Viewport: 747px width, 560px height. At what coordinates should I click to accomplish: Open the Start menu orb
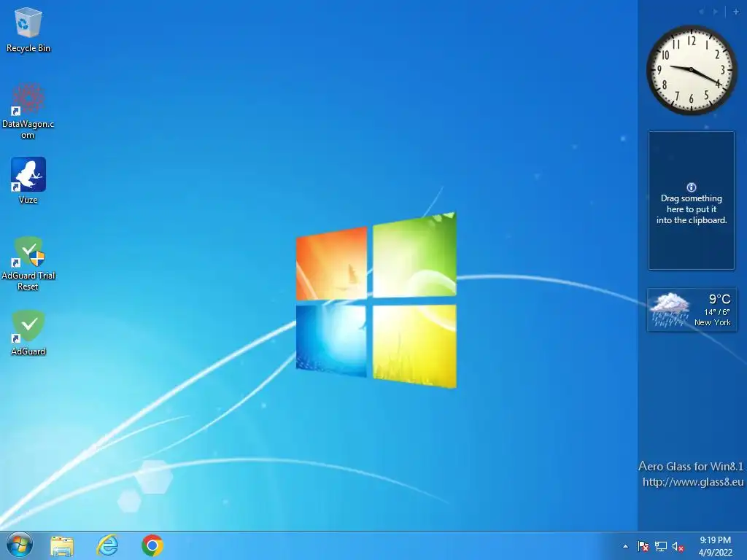point(20,545)
